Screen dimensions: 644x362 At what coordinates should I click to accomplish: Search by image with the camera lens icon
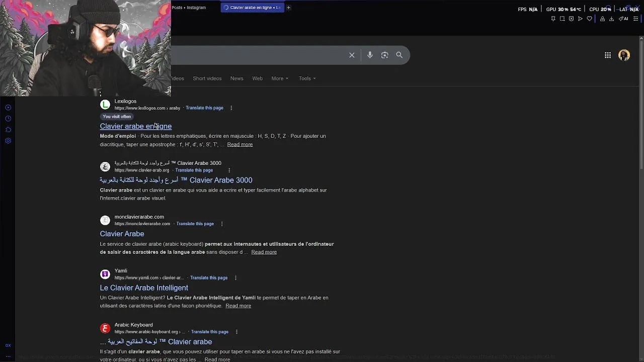[x=384, y=55]
